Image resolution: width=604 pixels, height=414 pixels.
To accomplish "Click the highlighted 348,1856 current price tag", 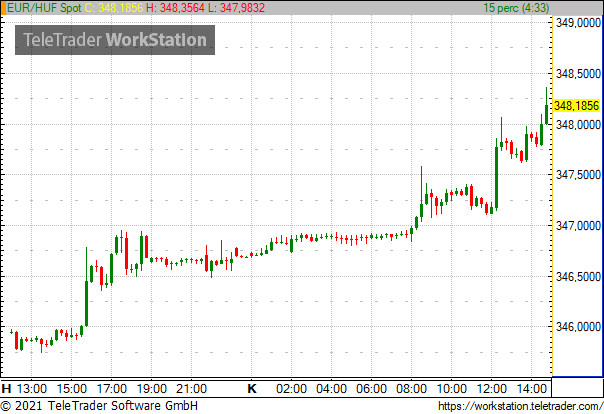I will pos(577,106).
